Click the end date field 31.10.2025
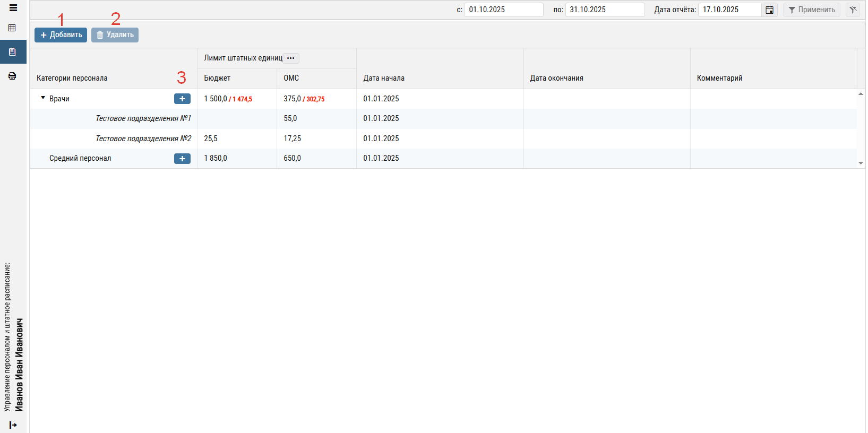Image resolution: width=868 pixels, height=433 pixels. pos(604,10)
